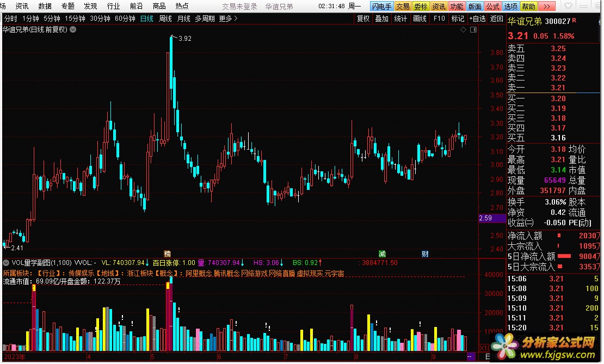Click the orange 资讯 toolbar button
The width and height of the screenshot is (604, 364).
point(439,6)
